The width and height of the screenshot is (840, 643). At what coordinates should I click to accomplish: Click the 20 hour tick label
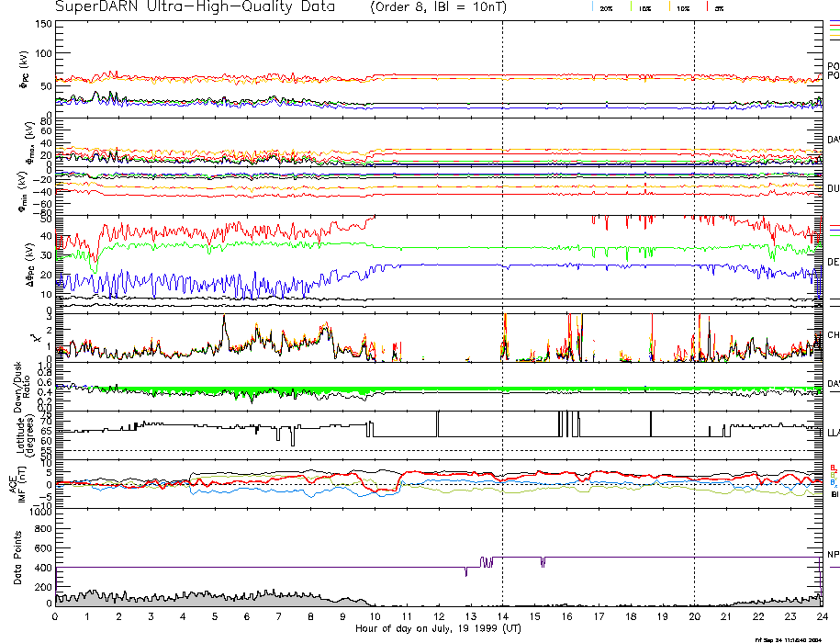694,617
